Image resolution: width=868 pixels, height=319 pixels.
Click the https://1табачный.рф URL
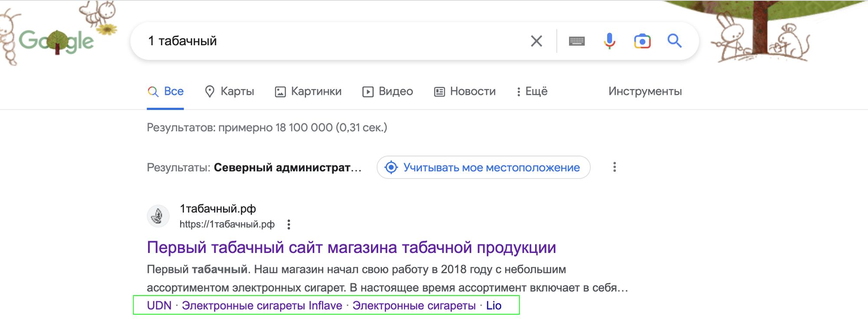[x=227, y=224]
